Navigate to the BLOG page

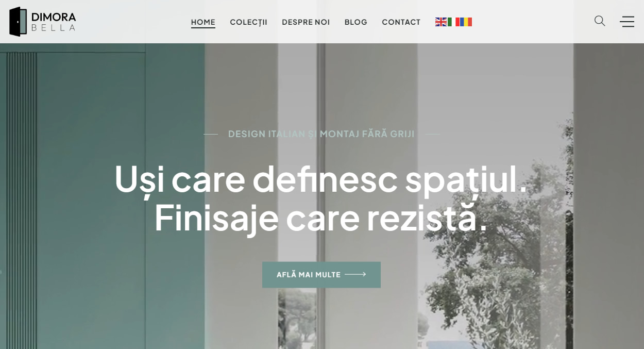(x=355, y=22)
